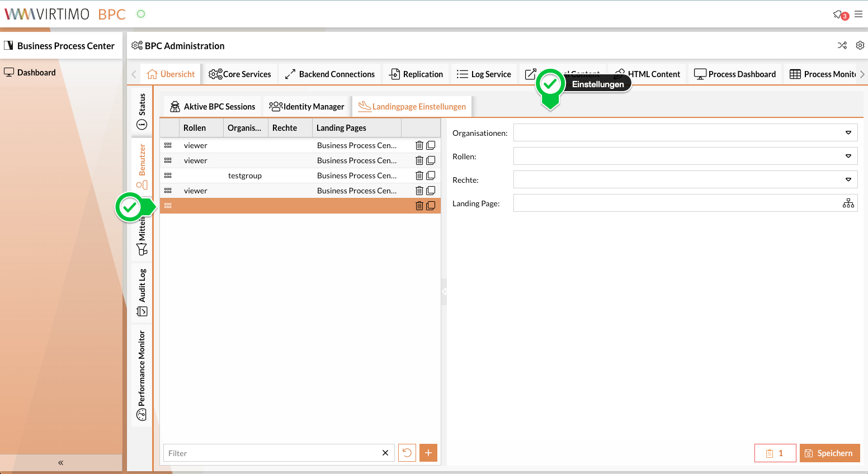Click into the Filter input field
Screen dimensions: 868x474
(x=271, y=453)
